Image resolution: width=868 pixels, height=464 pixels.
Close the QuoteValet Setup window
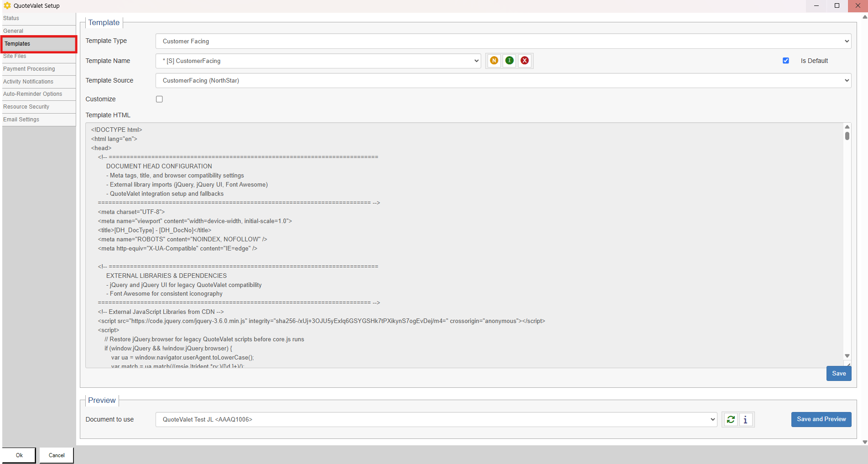tap(858, 5)
